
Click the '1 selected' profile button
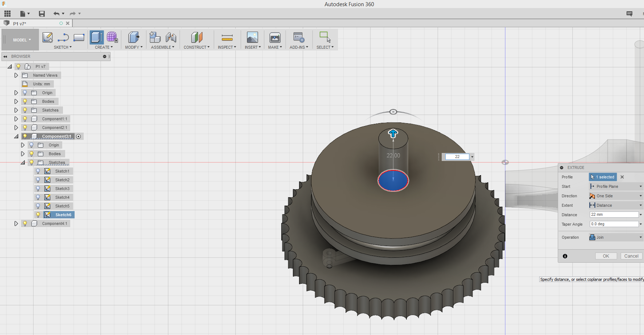pos(603,177)
